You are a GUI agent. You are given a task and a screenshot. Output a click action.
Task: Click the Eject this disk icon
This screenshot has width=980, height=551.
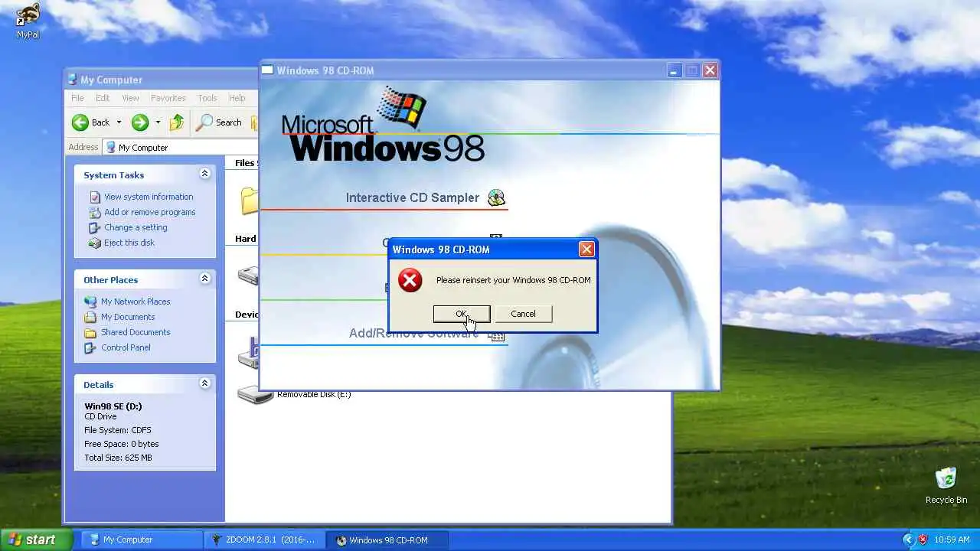95,243
